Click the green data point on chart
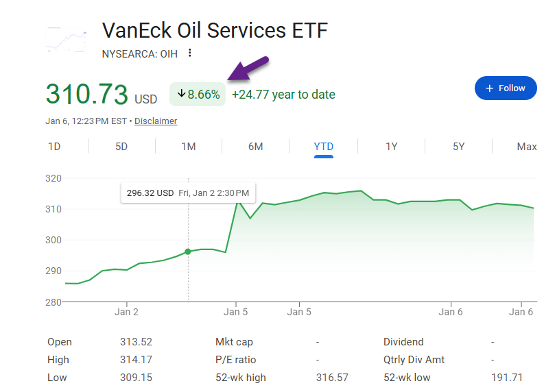 [x=188, y=252]
